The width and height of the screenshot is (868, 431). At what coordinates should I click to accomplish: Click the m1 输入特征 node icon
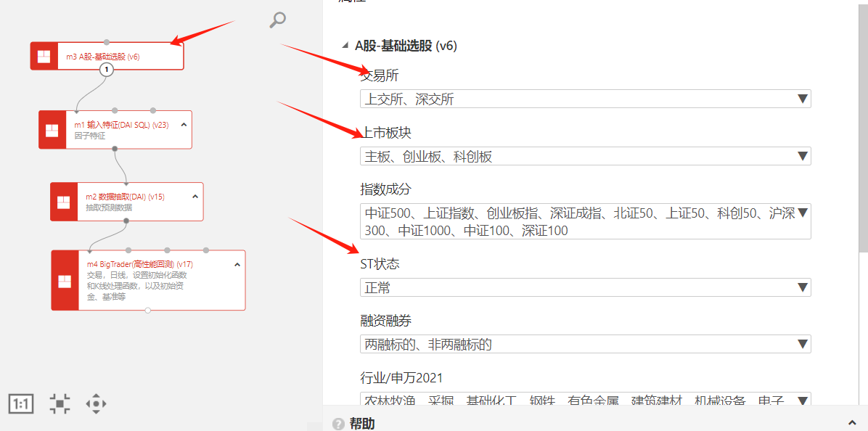(52, 130)
